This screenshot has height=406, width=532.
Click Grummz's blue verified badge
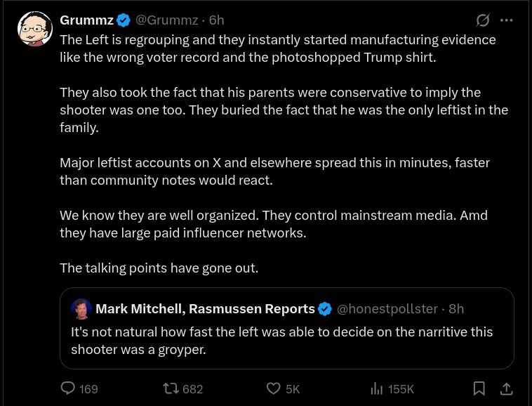124,20
